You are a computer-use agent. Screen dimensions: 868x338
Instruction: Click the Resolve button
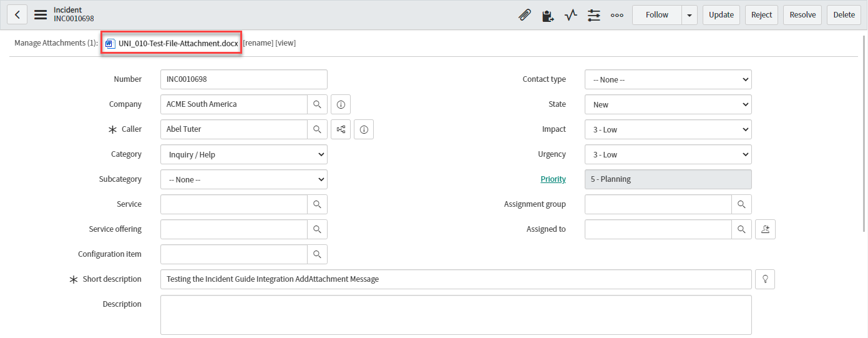pos(802,15)
